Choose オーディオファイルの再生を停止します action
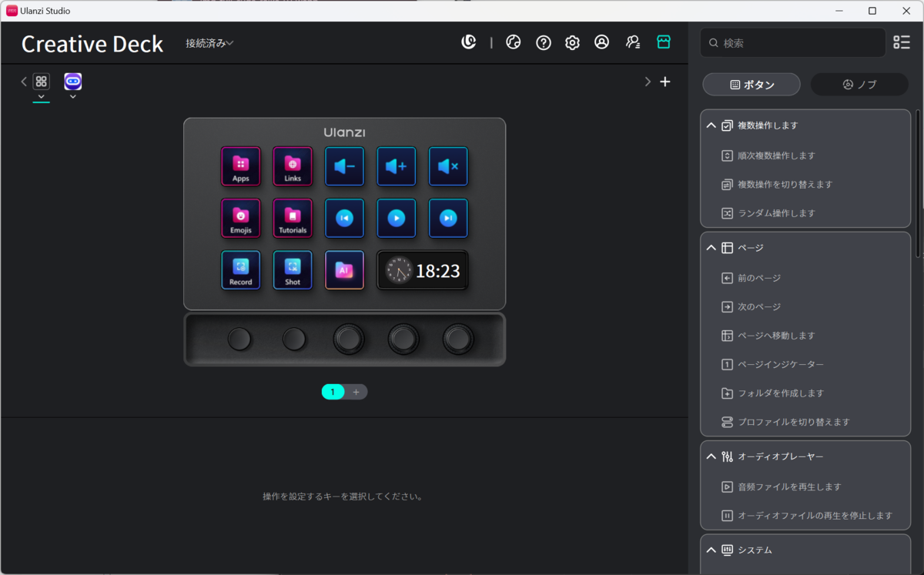Screen dimensions: 924x575 (x=805, y=516)
